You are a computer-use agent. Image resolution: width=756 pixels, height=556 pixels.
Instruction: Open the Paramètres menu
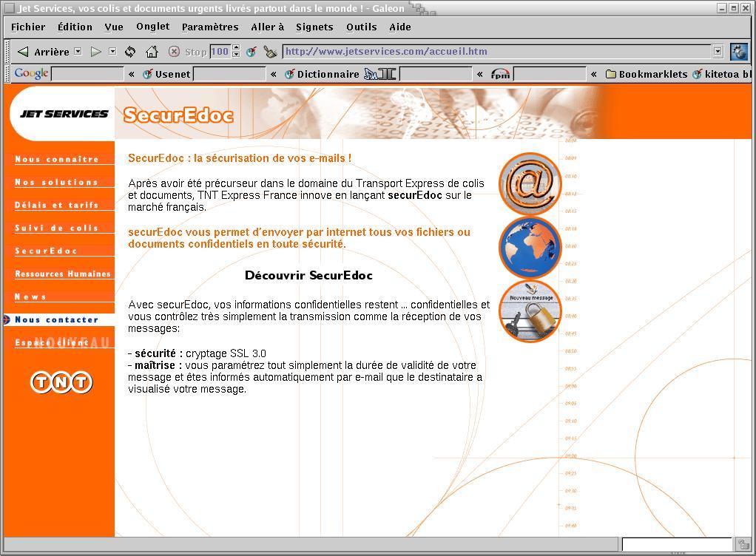point(210,27)
